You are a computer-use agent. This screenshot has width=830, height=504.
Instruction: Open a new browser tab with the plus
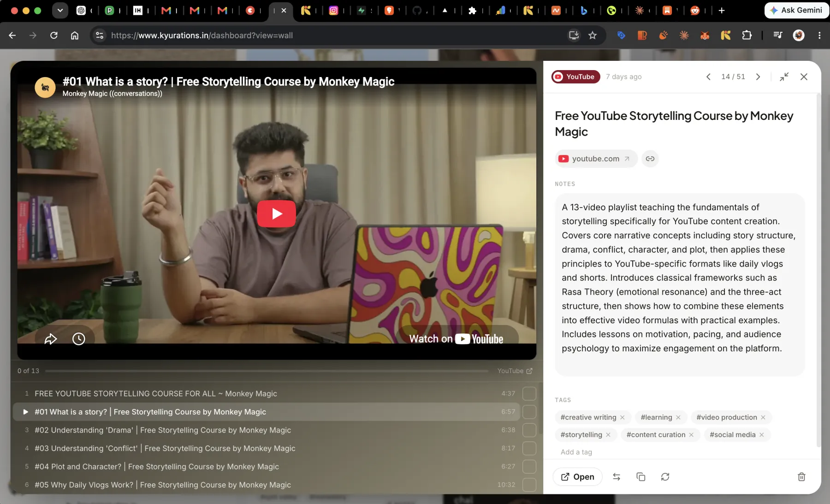click(722, 10)
